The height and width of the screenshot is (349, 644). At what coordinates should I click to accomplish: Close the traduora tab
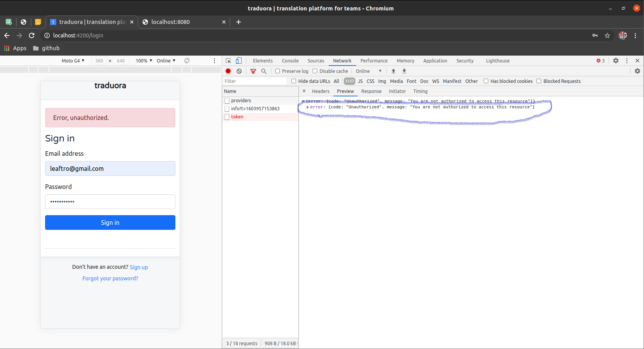[x=132, y=22]
